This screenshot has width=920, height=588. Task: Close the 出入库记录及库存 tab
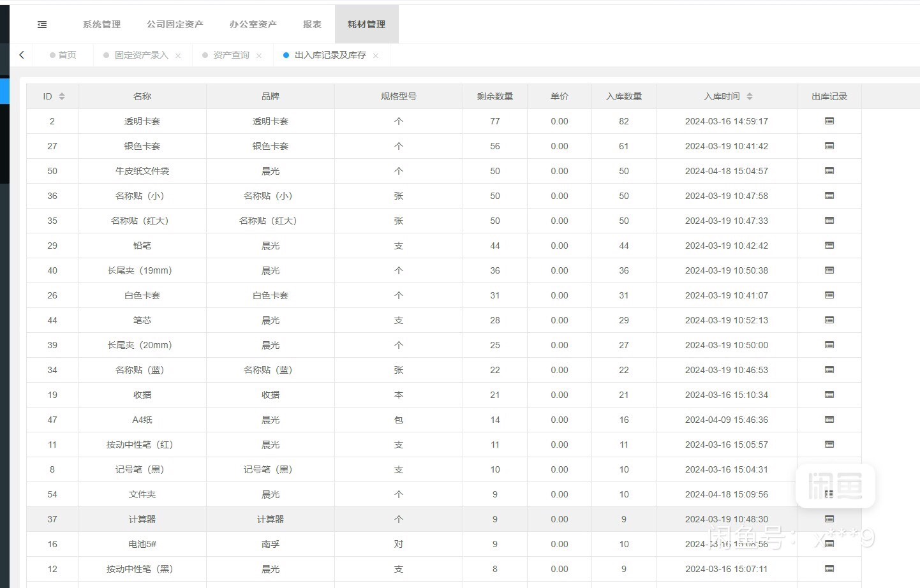(376, 56)
